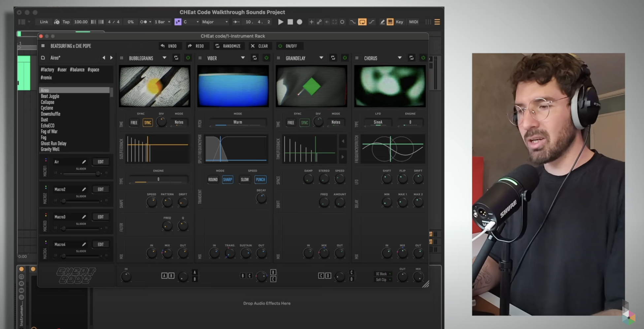Randomize the CHORUS module

pos(411,58)
